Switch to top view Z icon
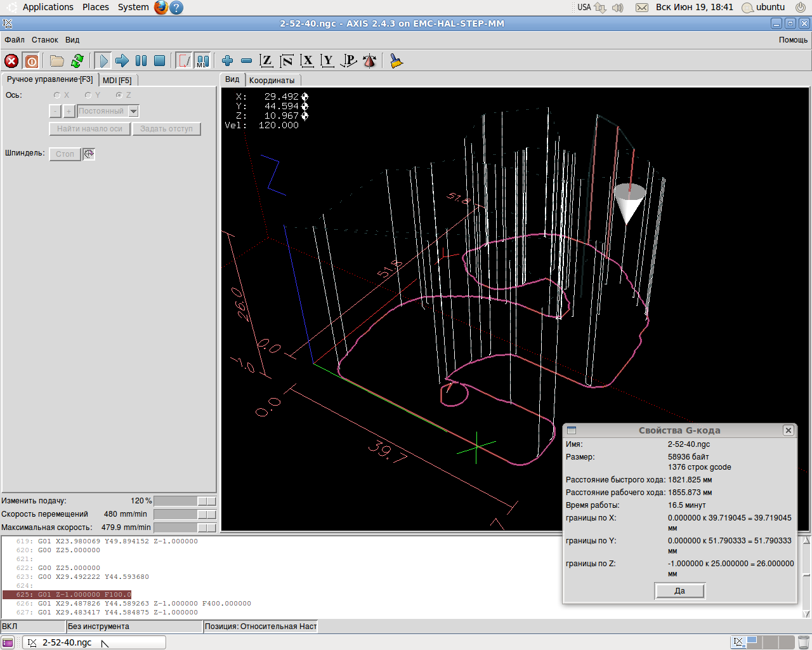 pyautogui.click(x=266, y=61)
